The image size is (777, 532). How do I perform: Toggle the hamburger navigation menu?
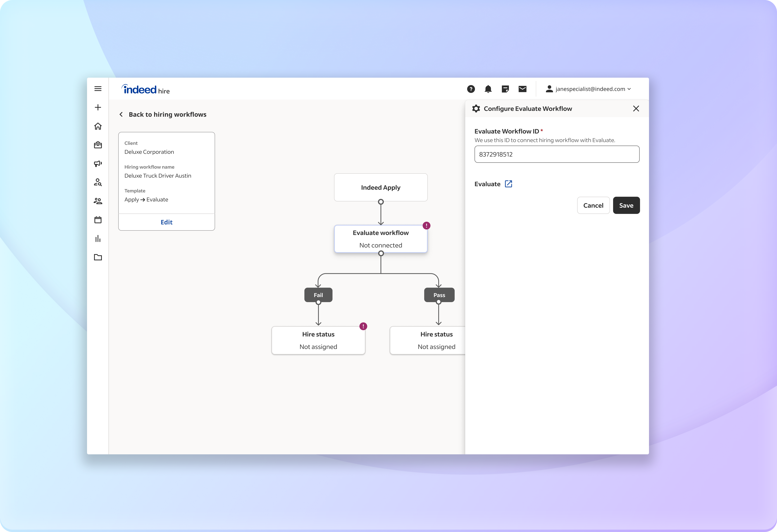[98, 89]
